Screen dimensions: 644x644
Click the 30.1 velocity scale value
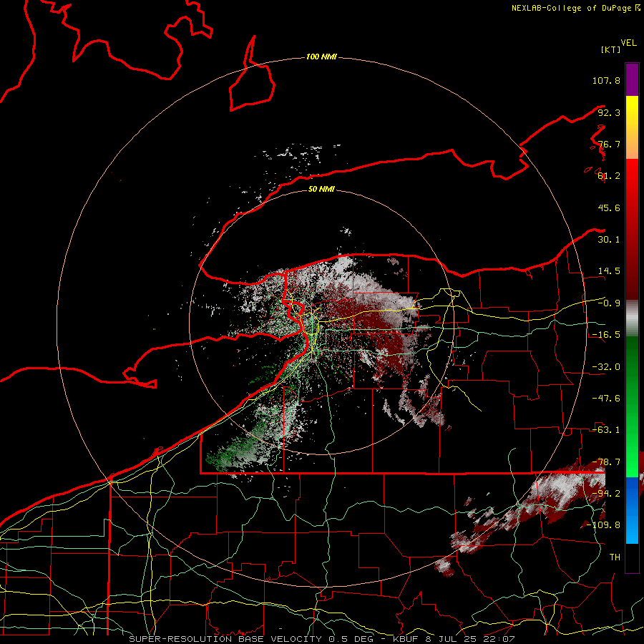(x=609, y=240)
